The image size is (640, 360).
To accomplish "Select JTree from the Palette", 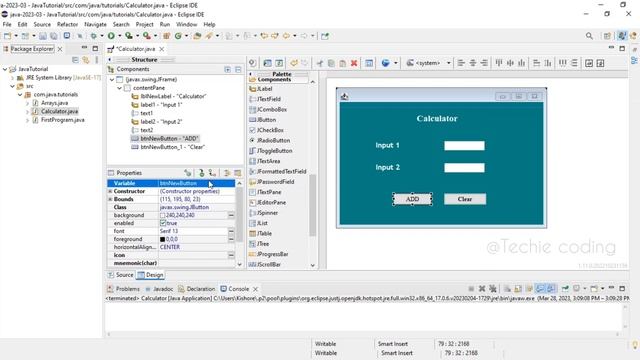I will 259,244.
